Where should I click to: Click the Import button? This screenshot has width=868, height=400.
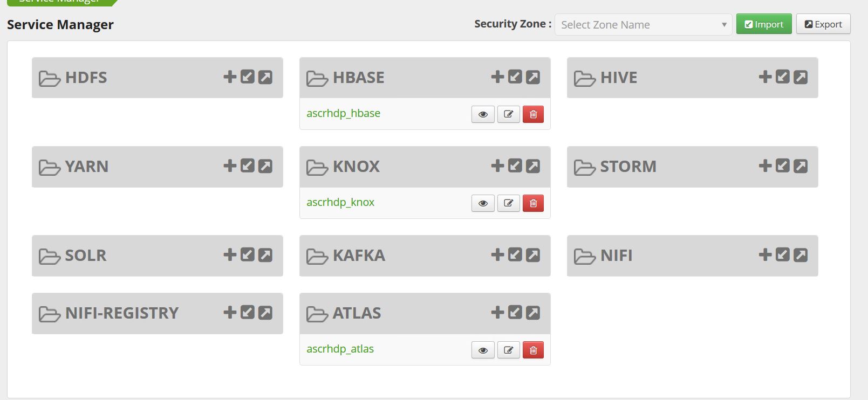click(763, 24)
